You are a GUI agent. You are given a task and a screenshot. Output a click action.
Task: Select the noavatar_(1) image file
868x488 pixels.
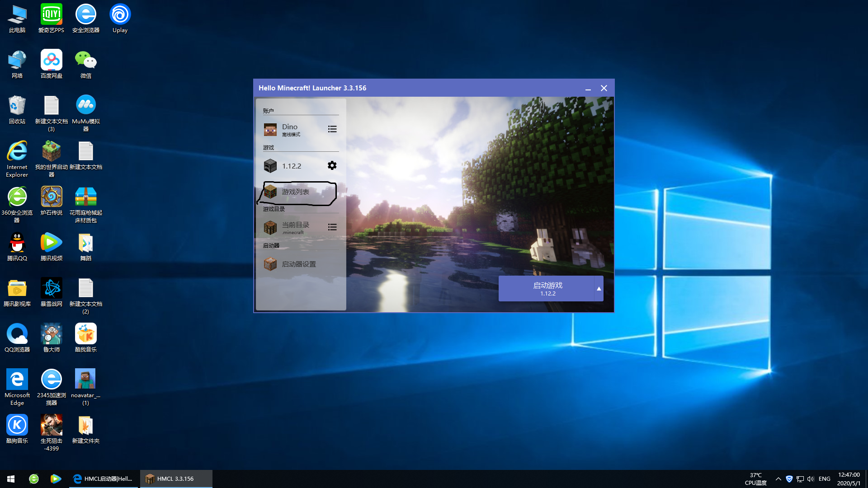click(86, 387)
